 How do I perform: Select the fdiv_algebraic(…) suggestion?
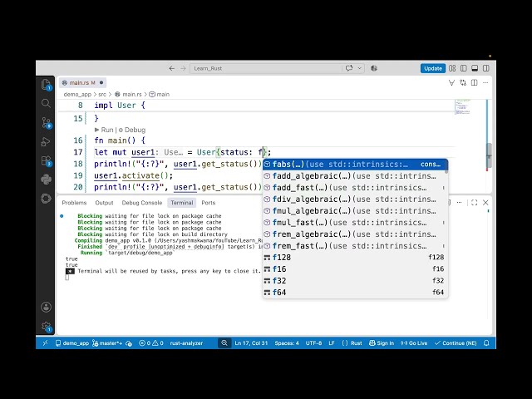point(355,199)
